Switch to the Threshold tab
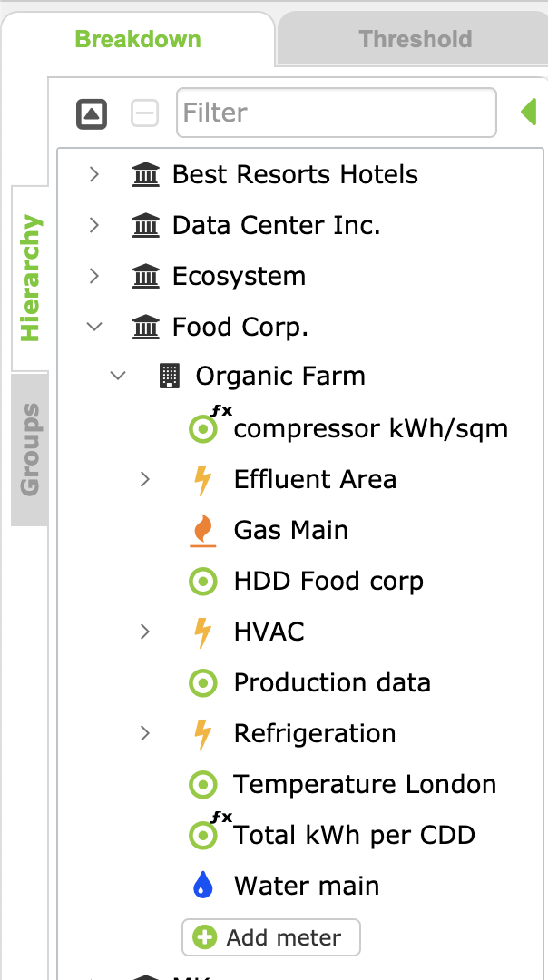Image resolution: width=548 pixels, height=980 pixels. [x=415, y=39]
